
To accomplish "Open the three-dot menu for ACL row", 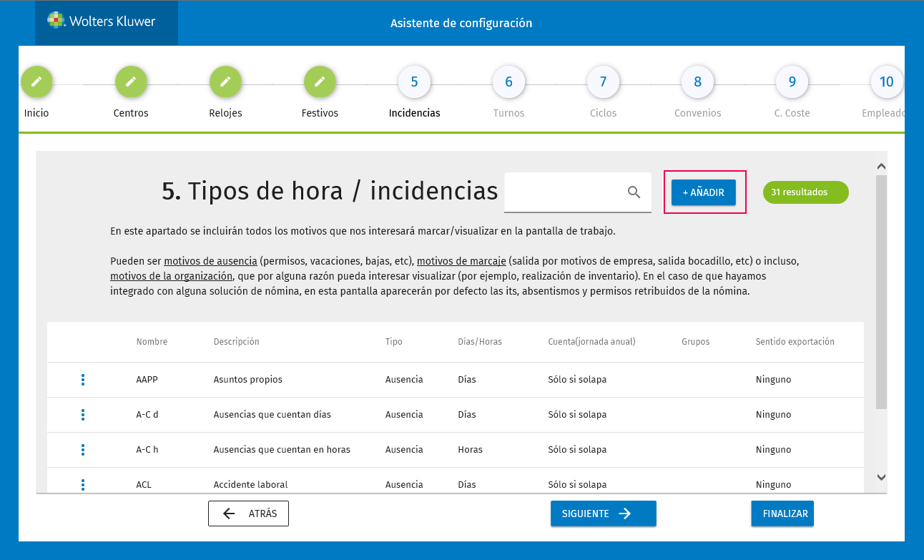I will tap(83, 484).
